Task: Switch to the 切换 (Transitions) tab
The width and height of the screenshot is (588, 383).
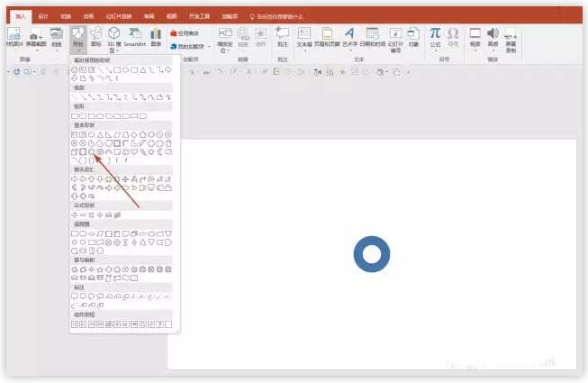Action: pyautogui.click(x=66, y=16)
